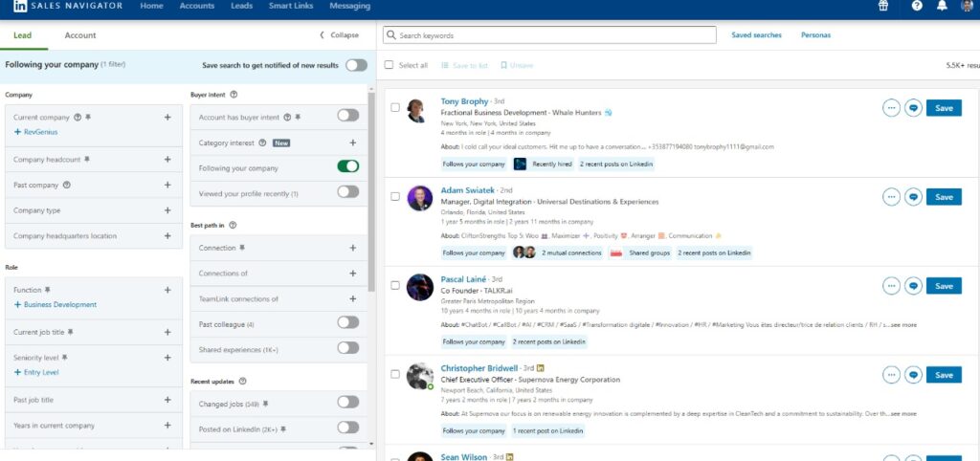This screenshot has width=980, height=461.
Task: Expand Connections of filter
Action: (352, 274)
